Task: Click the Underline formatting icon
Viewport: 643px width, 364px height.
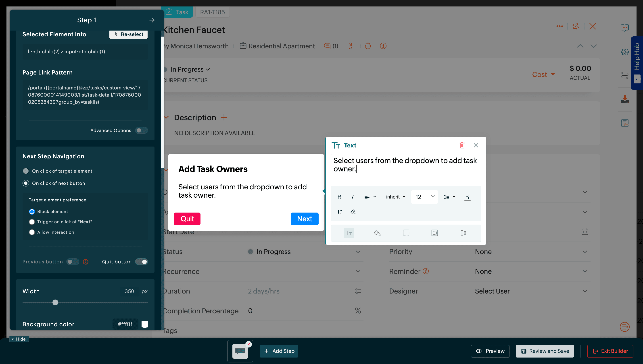Action: [340, 212]
